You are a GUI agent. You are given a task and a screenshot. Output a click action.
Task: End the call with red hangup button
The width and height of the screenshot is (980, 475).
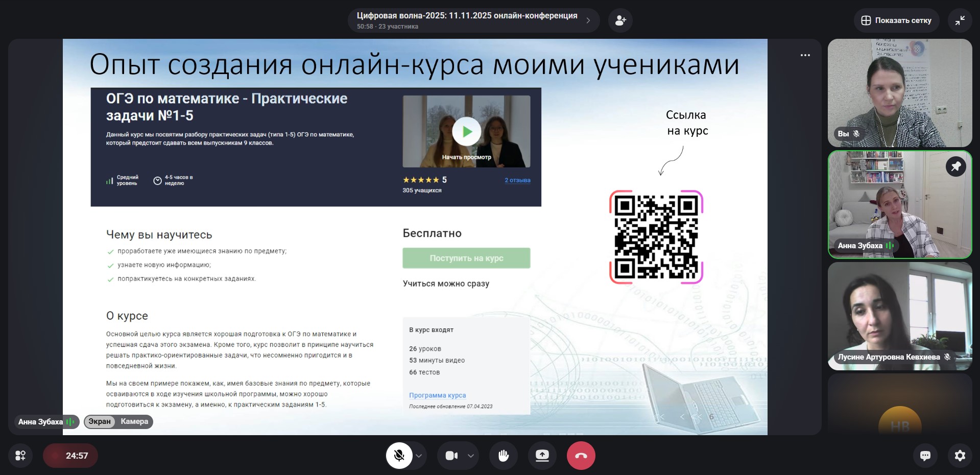[x=581, y=456]
